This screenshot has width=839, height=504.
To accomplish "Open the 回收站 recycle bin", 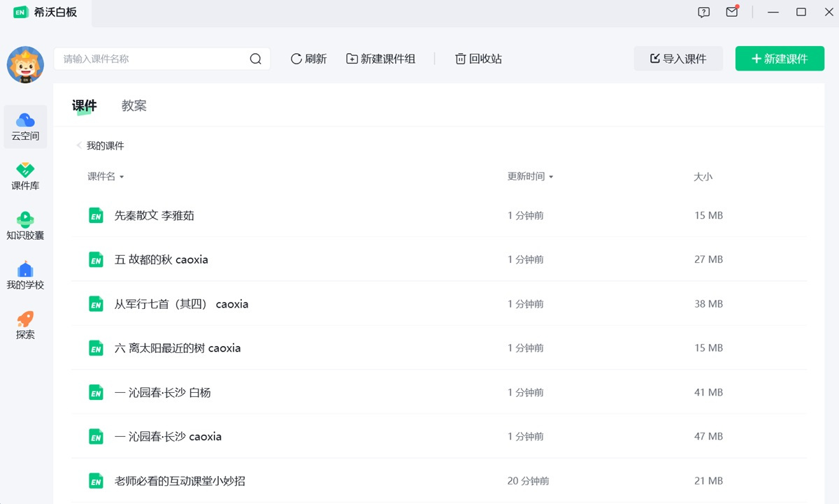I will [478, 59].
